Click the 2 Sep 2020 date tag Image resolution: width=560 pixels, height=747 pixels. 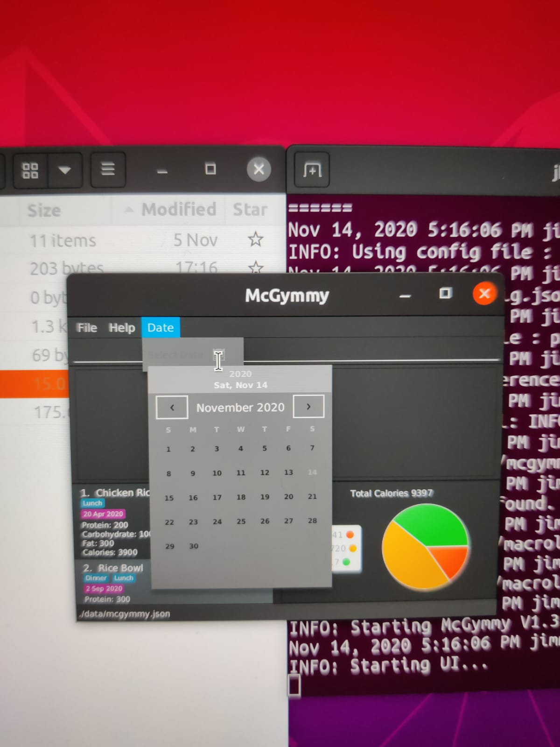coord(104,589)
